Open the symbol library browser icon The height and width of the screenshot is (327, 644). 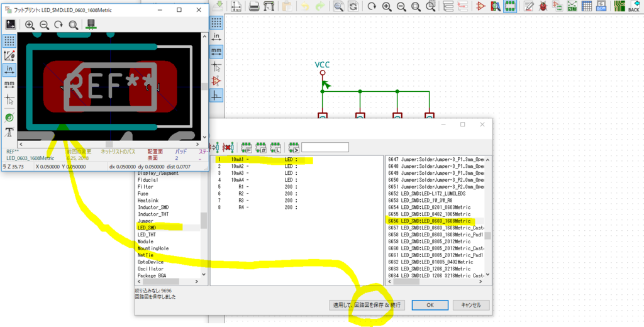(x=495, y=6)
